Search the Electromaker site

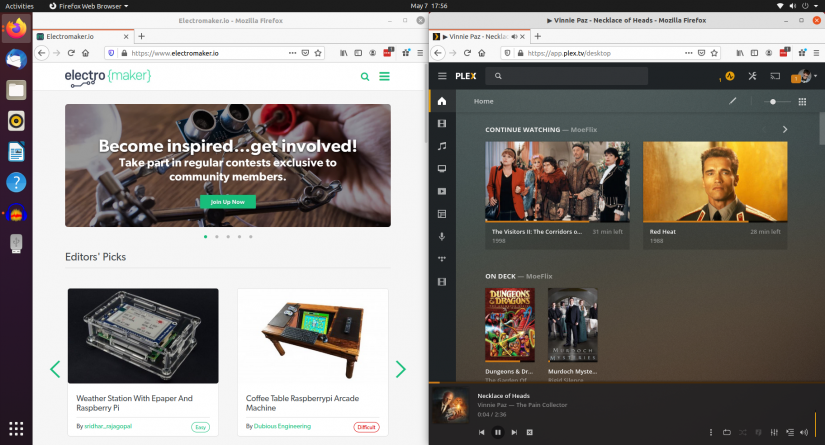(x=365, y=77)
